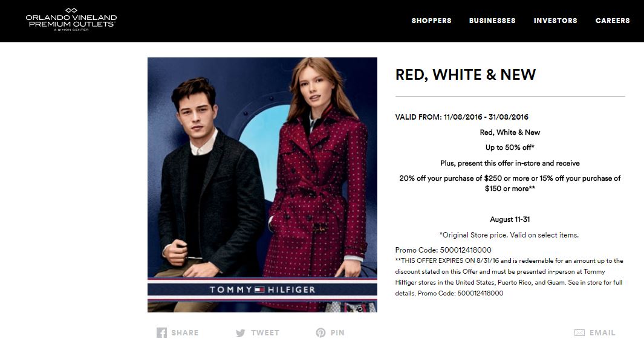644x339 pixels.
Task: Click the EMAIL text link
Action: [x=602, y=333]
